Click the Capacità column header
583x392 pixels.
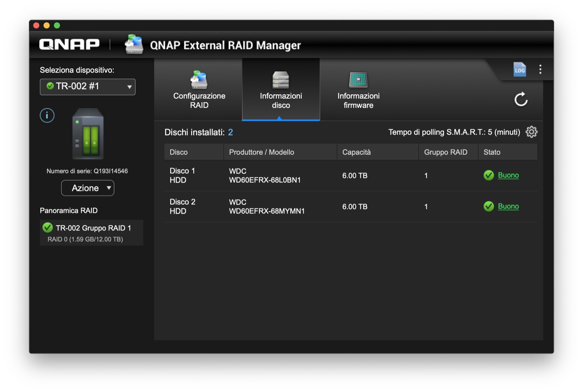(378, 152)
